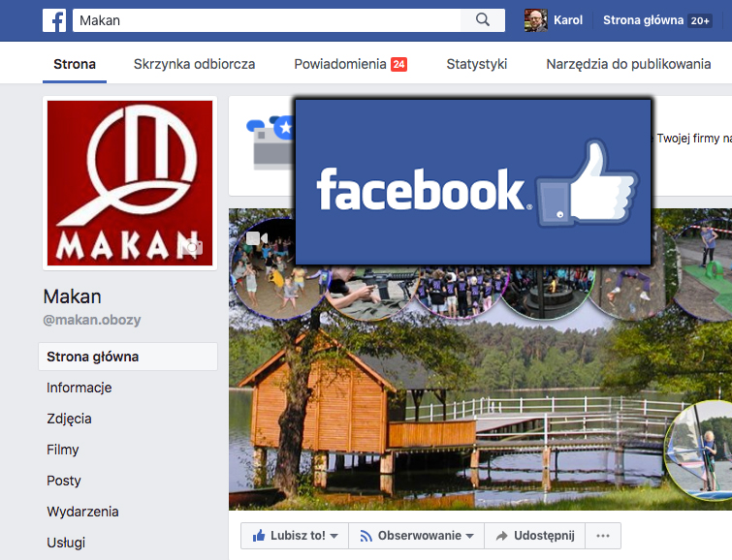Switch to the Statystyki tab

(477, 64)
